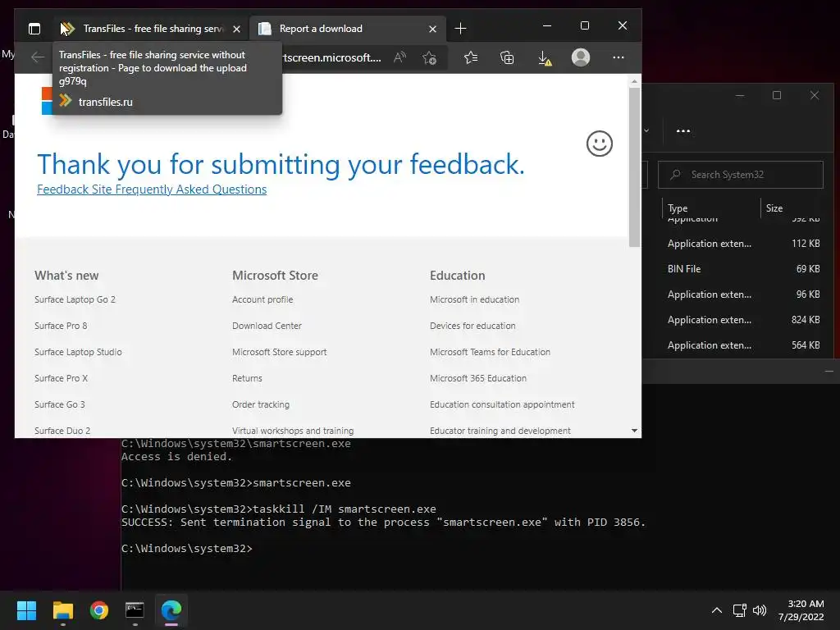Switch to TransFiles file sharing tab
This screenshot has height=630, width=840.
point(151,29)
